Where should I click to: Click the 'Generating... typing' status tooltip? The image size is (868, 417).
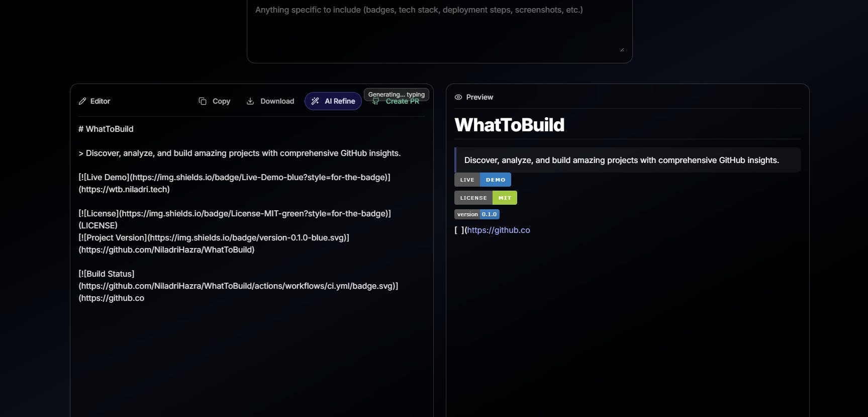point(397,94)
